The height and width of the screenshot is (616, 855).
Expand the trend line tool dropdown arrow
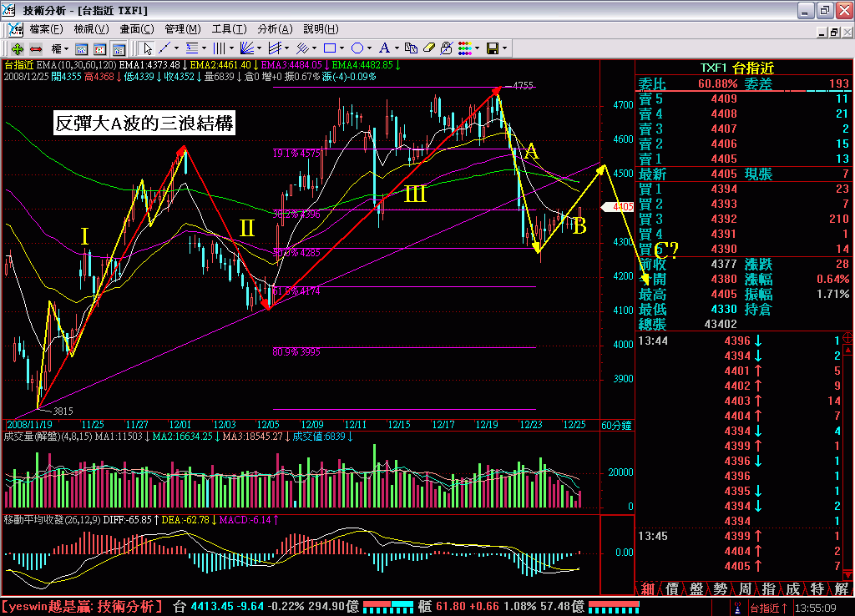click(176, 48)
